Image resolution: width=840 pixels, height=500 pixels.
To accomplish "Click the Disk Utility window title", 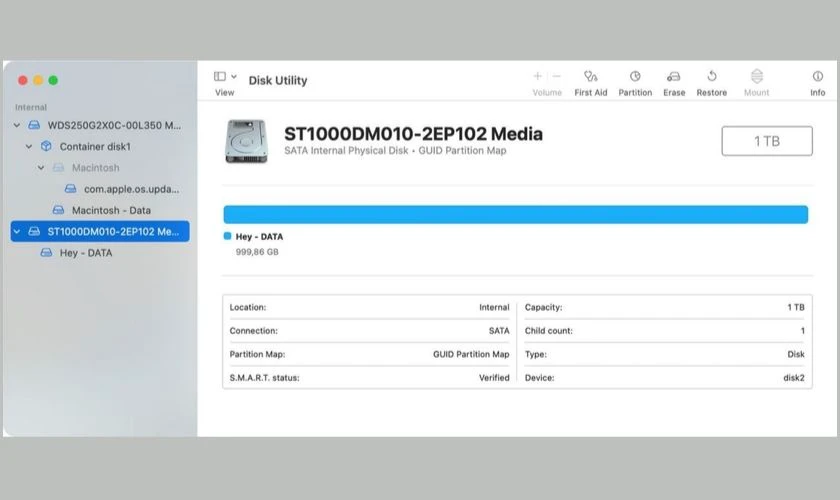I will point(278,80).
